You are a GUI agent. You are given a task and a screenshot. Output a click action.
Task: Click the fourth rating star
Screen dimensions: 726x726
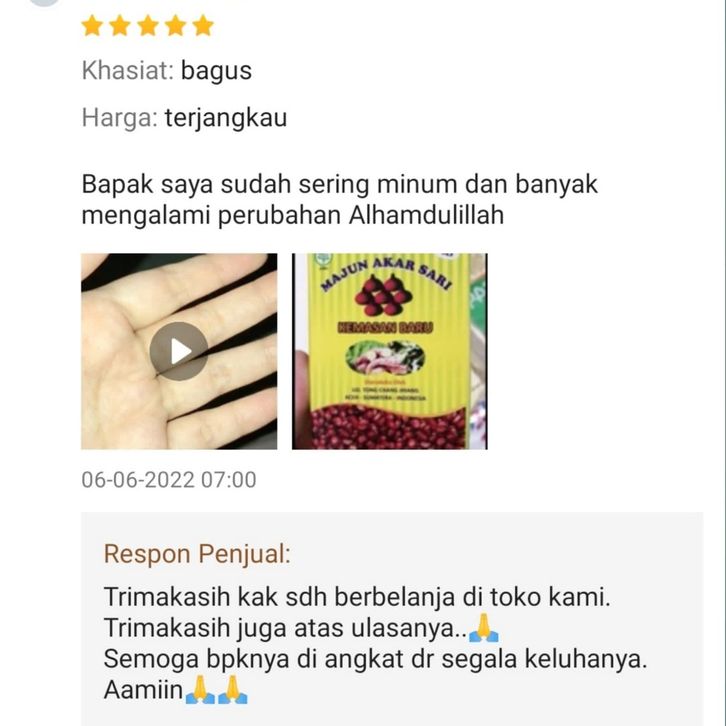coord(175,25)
